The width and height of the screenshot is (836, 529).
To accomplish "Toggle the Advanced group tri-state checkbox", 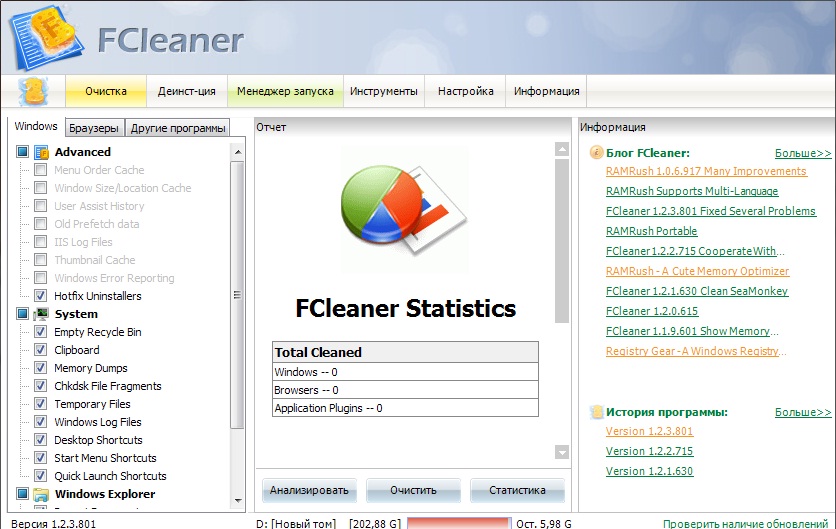I will coord(22,152).
